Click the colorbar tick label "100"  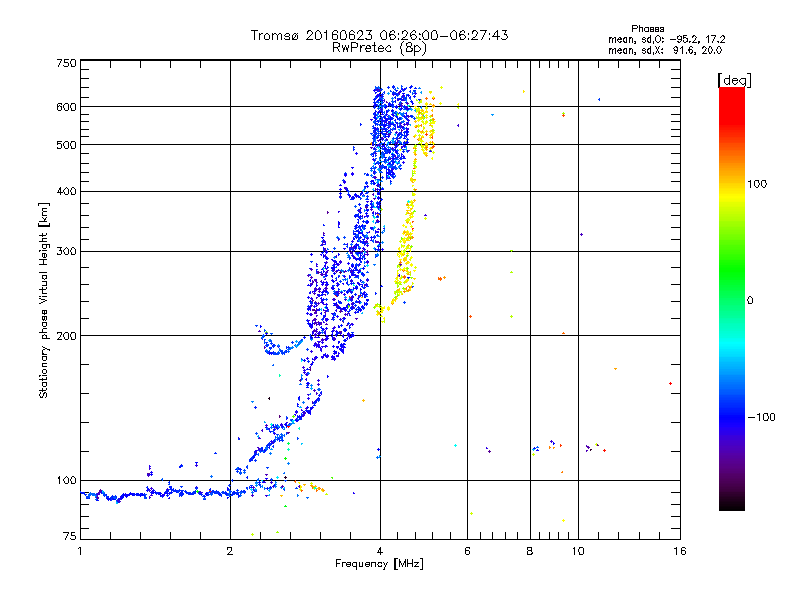tap(757, 184)
